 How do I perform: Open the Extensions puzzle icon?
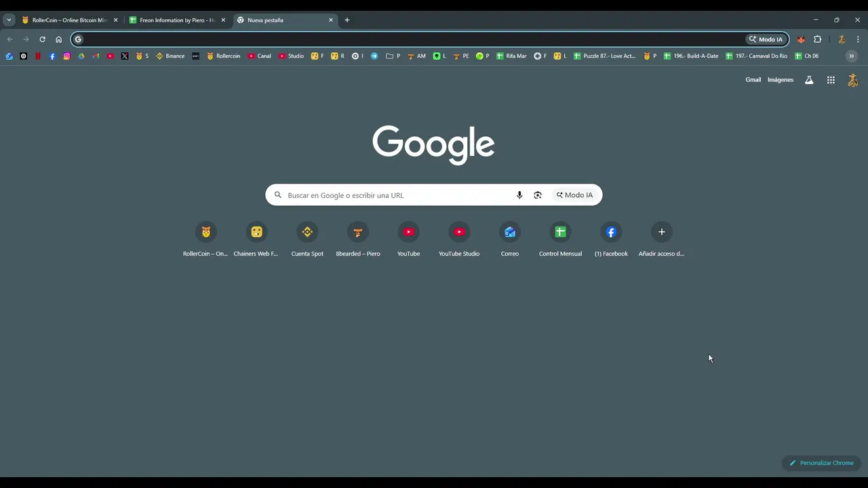click(x=817, y=39)
